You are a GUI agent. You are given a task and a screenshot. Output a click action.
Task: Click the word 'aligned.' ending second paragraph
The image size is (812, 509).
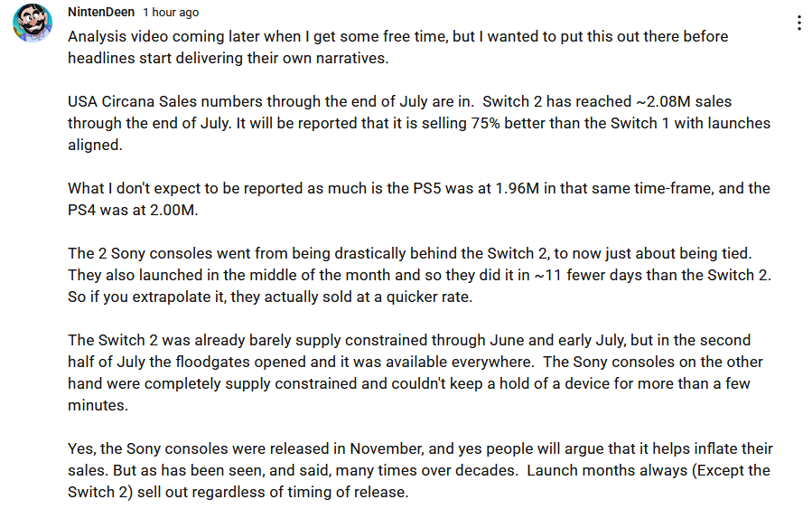[x=95, y=146]
